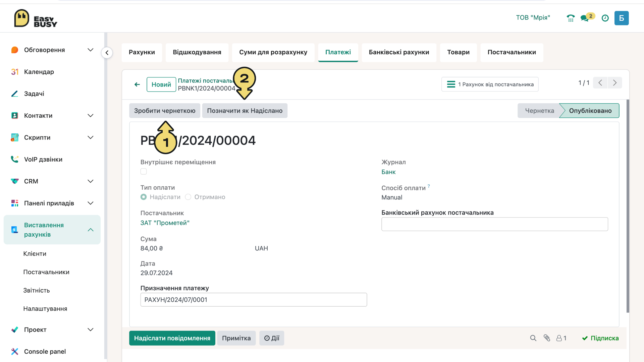Open the chat messages icon with badge 2
This screenshot has height=362, width=644.
coord(587,17)
